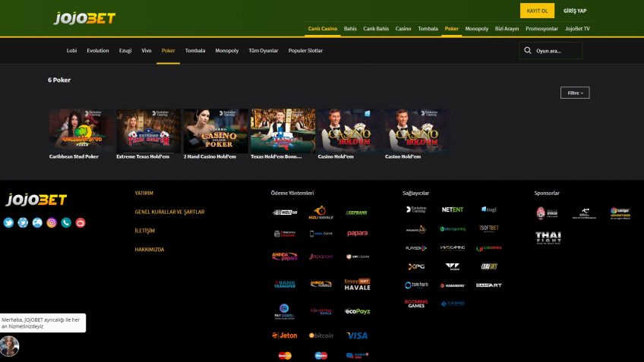The image size is (644, 362).
Task: Switch to the Vivo tab
Action: pyautogui.click(x=147, y=51)
